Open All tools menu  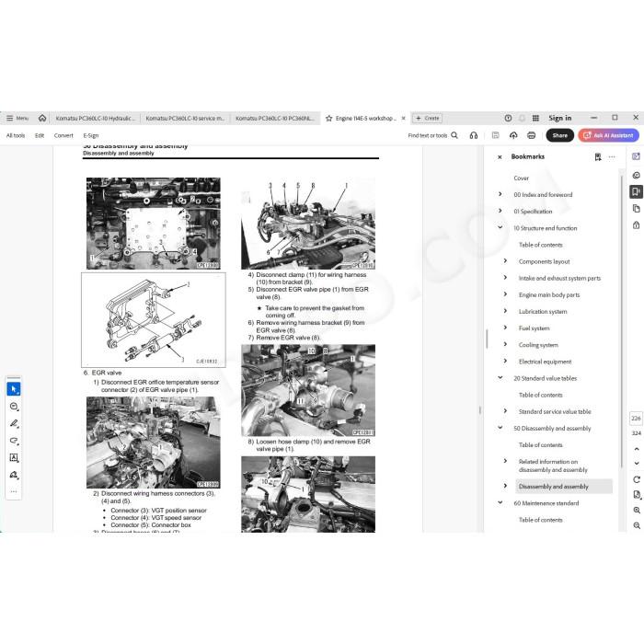(16, 135)
